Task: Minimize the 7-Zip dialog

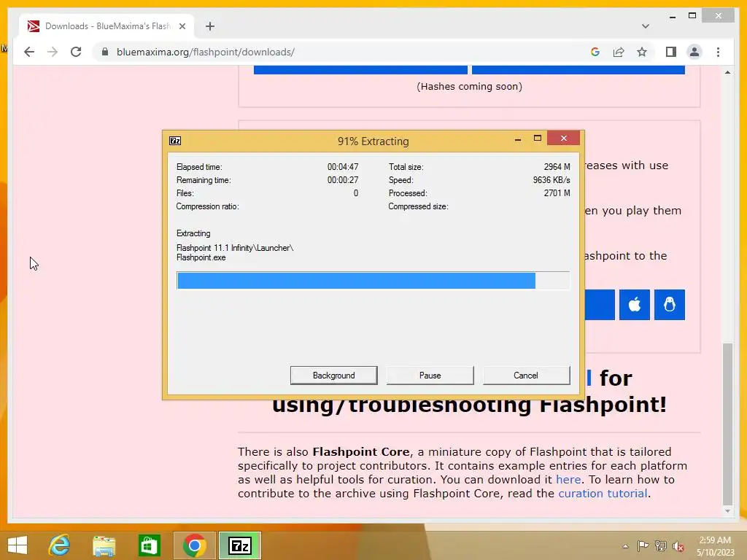Action: [x=518, y=139]
